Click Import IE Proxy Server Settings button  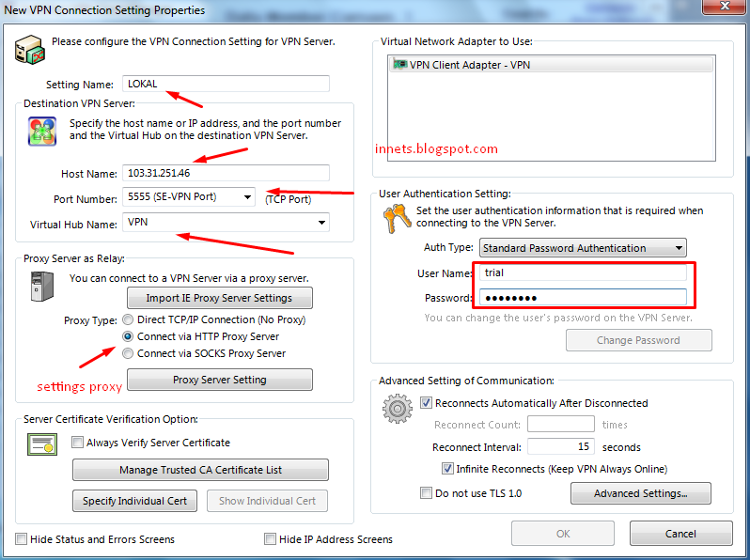tap(220, 298)
